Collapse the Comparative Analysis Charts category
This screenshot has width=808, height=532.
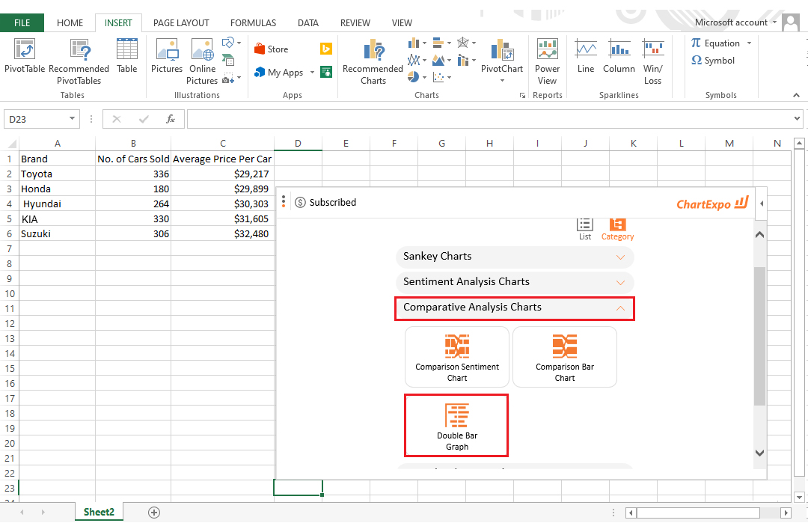coord(515,308)
